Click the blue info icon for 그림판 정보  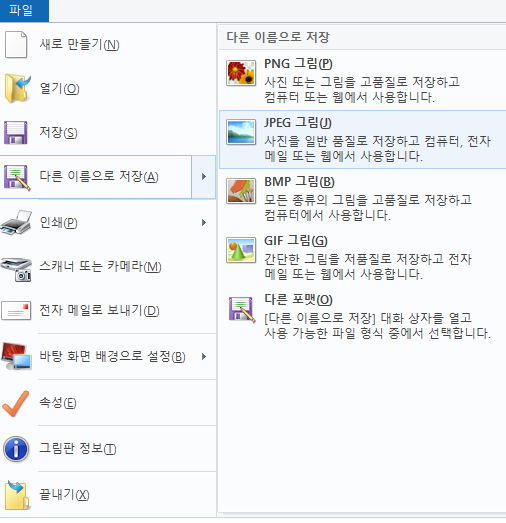pos(16,449)
